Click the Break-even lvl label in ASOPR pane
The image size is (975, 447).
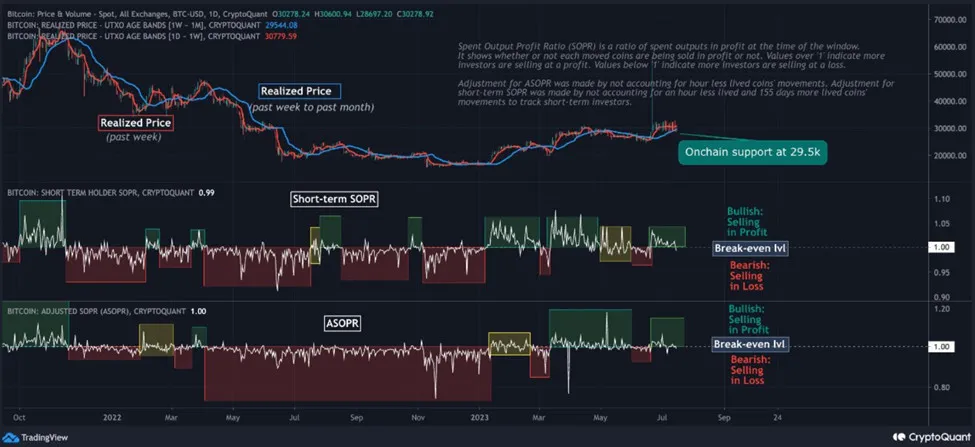tap(750, 344)
